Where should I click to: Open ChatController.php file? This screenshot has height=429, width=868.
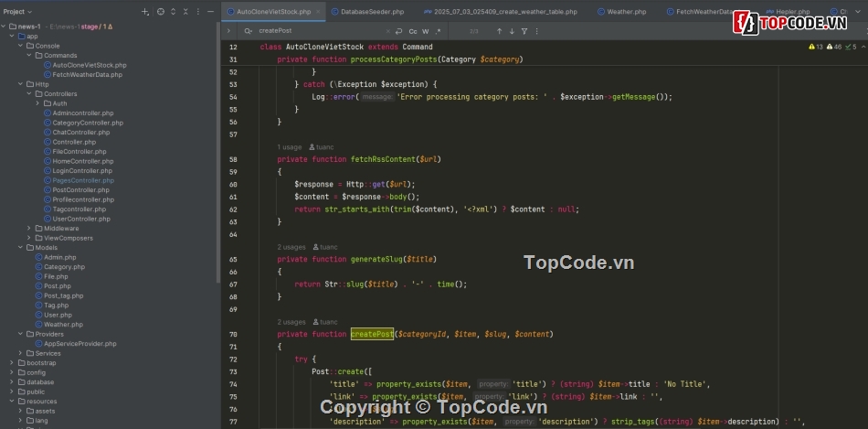point(77,133)
